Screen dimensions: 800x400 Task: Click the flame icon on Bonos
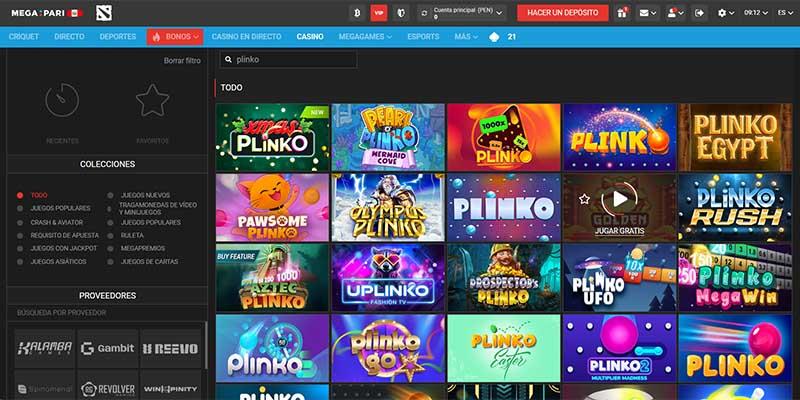157,37
